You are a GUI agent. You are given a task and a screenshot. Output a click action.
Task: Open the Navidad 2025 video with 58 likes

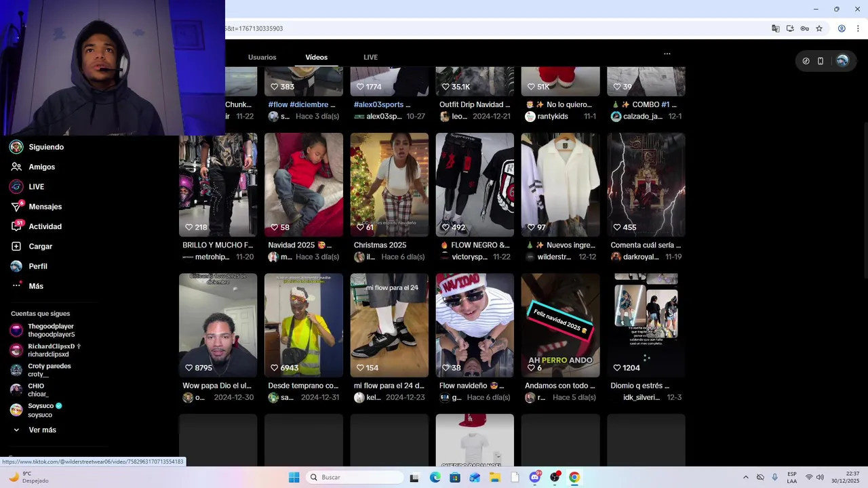(304, 184)
